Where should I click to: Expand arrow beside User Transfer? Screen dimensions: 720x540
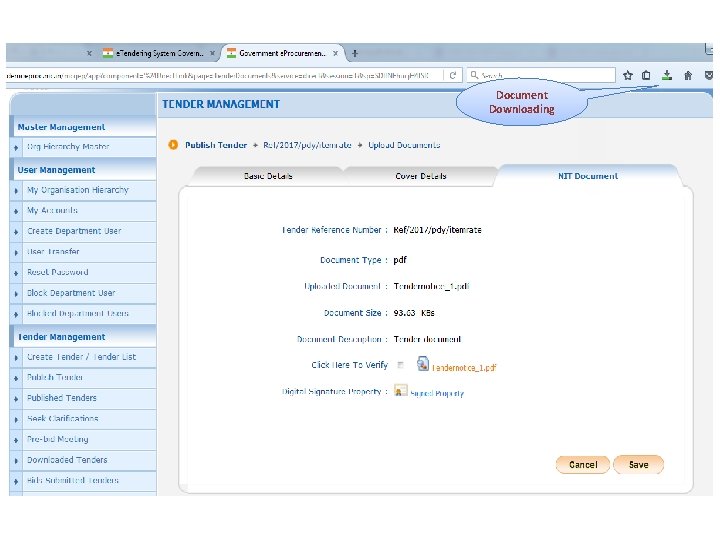coord(16,253)
